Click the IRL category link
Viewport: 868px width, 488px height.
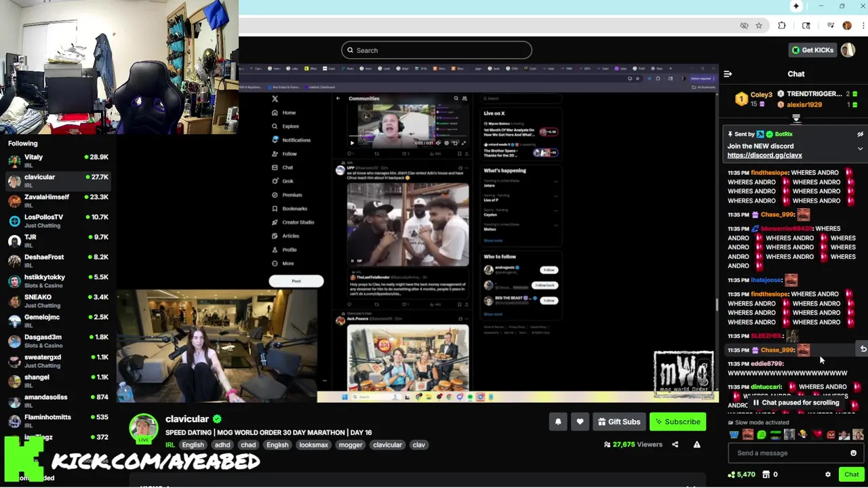point(170,445)
